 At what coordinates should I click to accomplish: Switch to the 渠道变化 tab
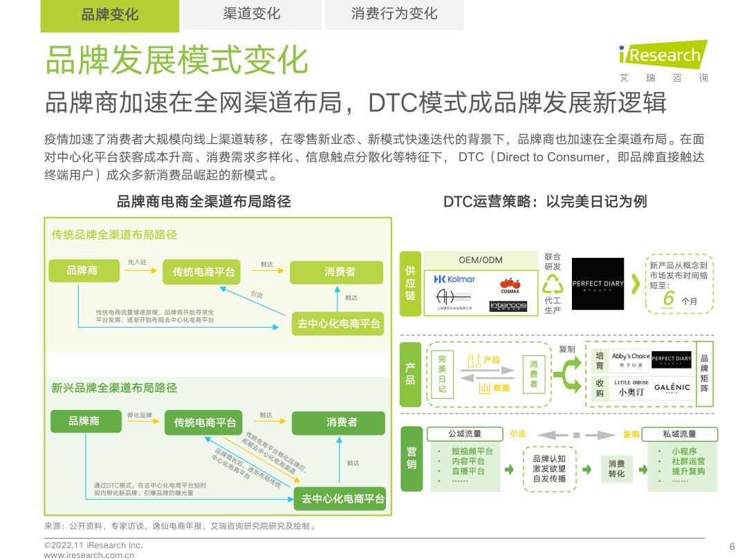(252, 15)
